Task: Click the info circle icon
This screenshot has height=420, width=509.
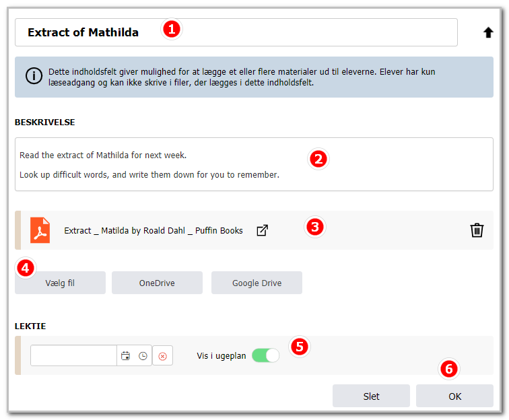Action: (x=34, y=76)
